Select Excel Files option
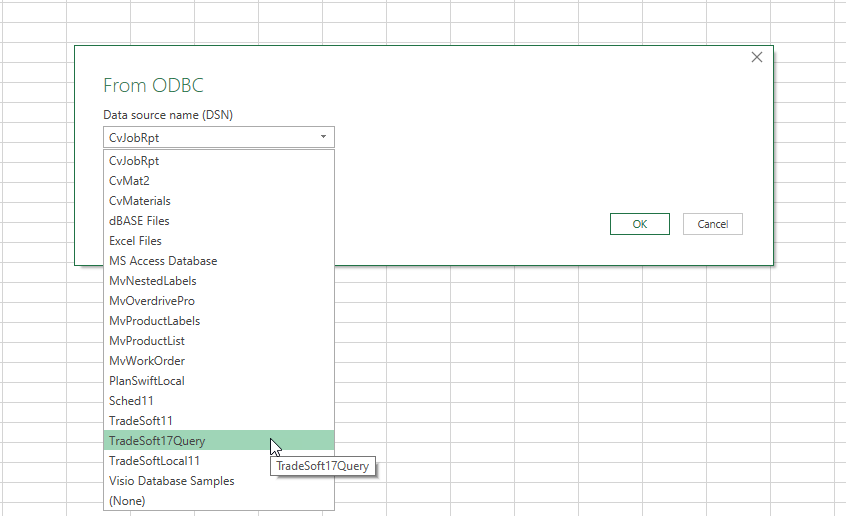Viewport: 846px width, 516px height. coord(135,240)
